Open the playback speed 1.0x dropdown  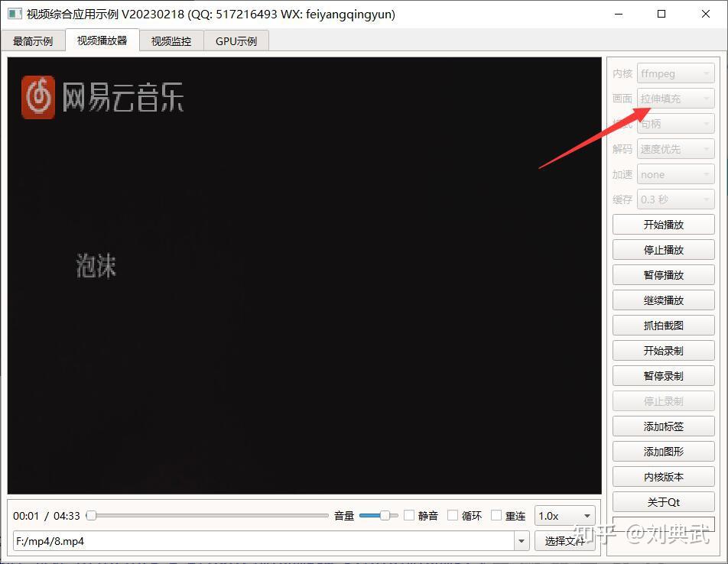click(564, 515)
